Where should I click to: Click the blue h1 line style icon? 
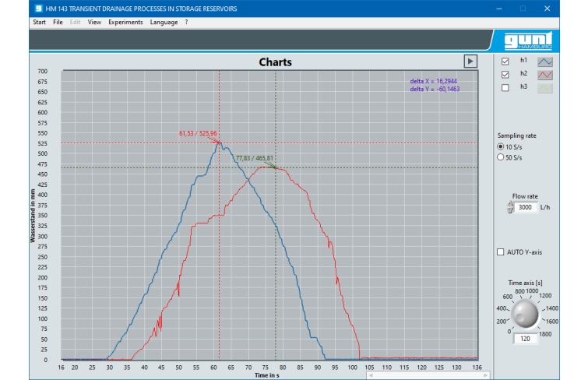pos(545,62)
